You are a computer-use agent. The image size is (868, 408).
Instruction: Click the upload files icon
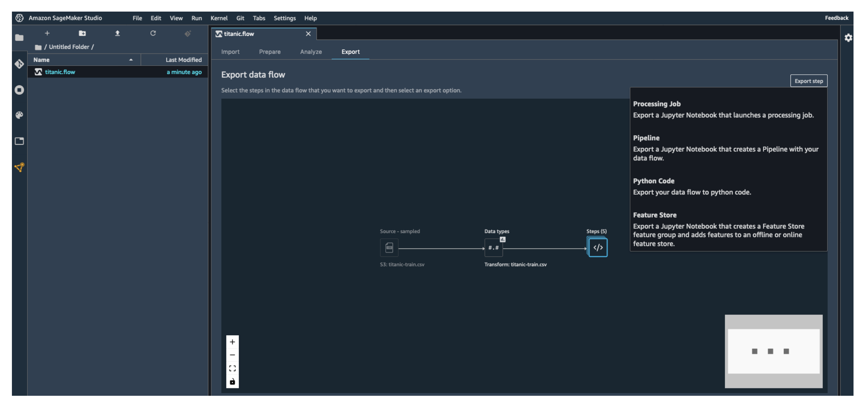tap(117, 33)
